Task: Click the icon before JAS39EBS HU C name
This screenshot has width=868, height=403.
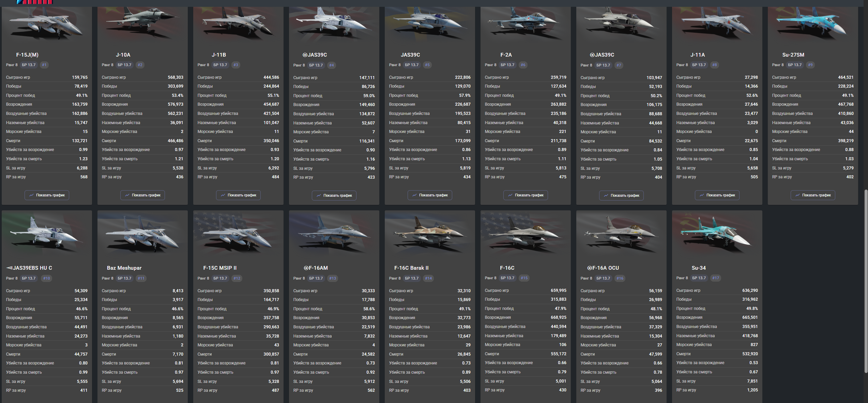Action: (9, 268)
